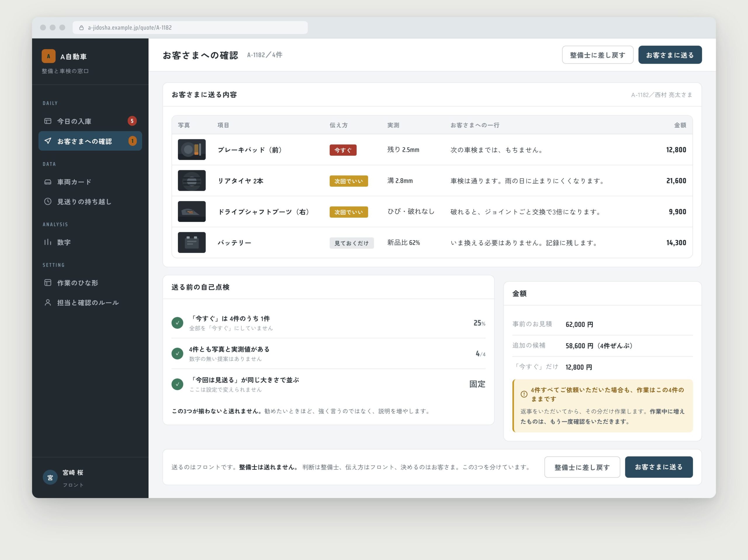Screen dimensions: 748x560
Task: Click the 4/4 self-check count
Action: [x=480, y=354]
